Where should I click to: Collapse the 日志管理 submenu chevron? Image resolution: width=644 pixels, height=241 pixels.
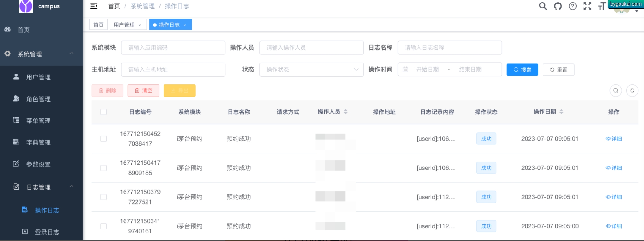pos(71,186)
